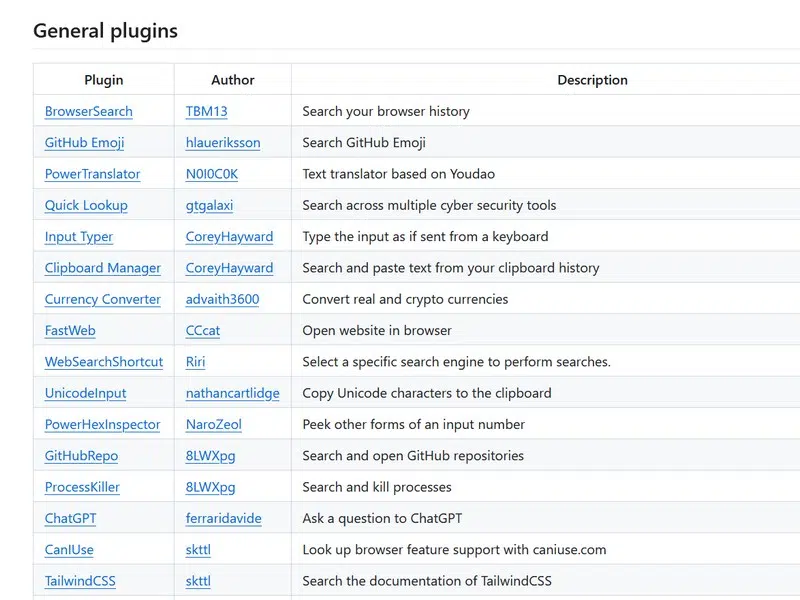
Task: View author nathancartlidge's profile
Action: click(232, 393)
